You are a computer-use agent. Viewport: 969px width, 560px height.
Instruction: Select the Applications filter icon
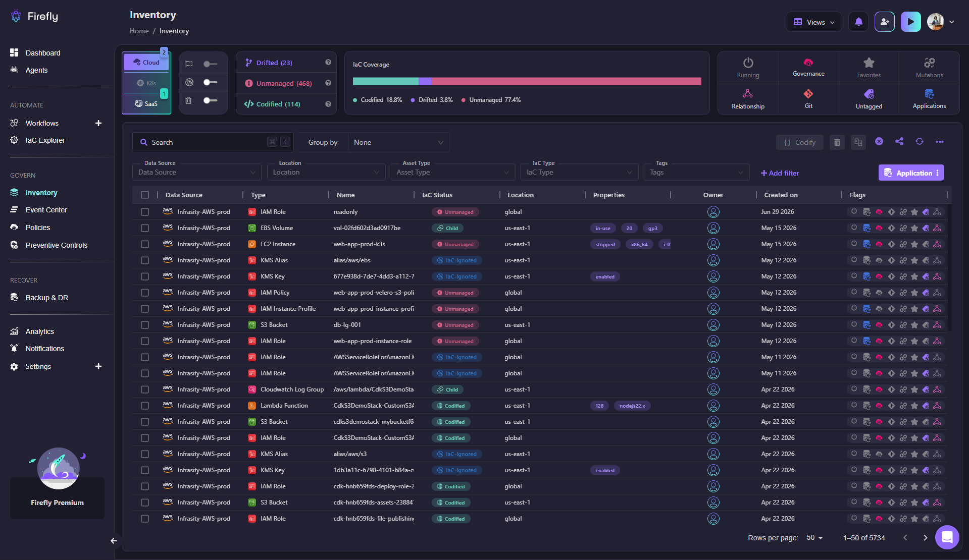click(929, 98)
